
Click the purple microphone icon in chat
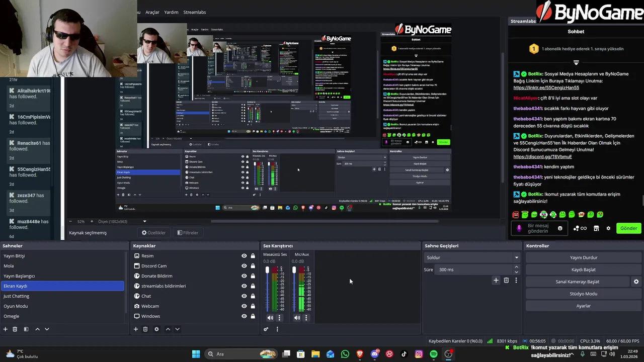coord(519,228)
